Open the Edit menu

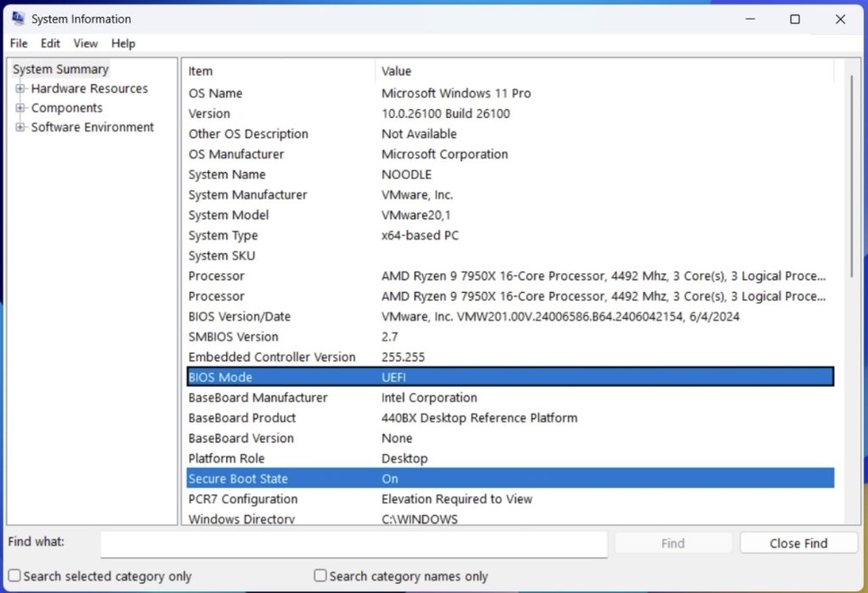(50, 43)
